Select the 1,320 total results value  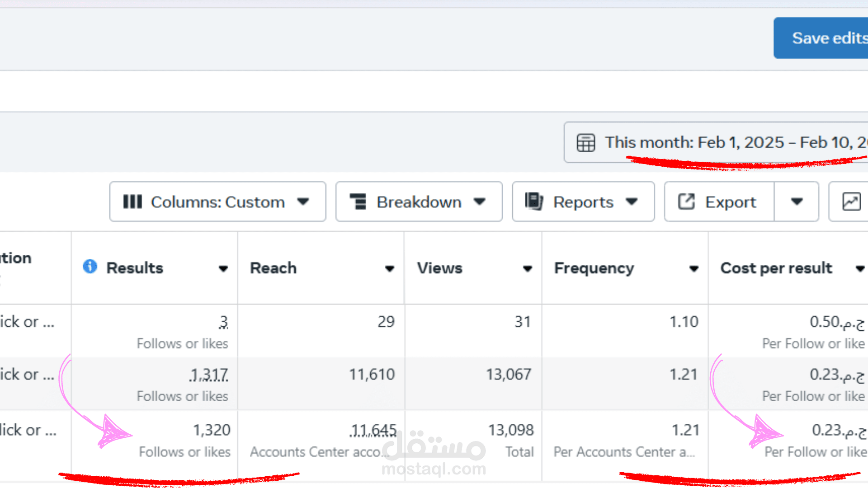pos(212,430)
